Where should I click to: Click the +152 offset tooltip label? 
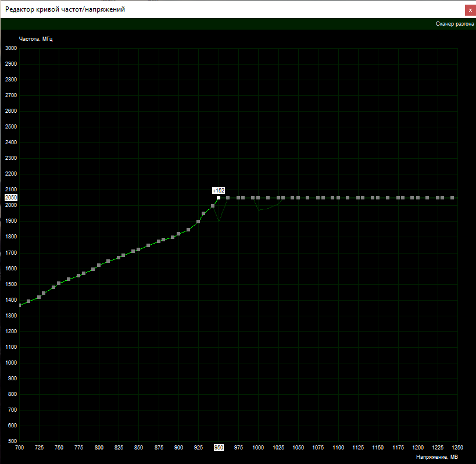coord(219,191)
